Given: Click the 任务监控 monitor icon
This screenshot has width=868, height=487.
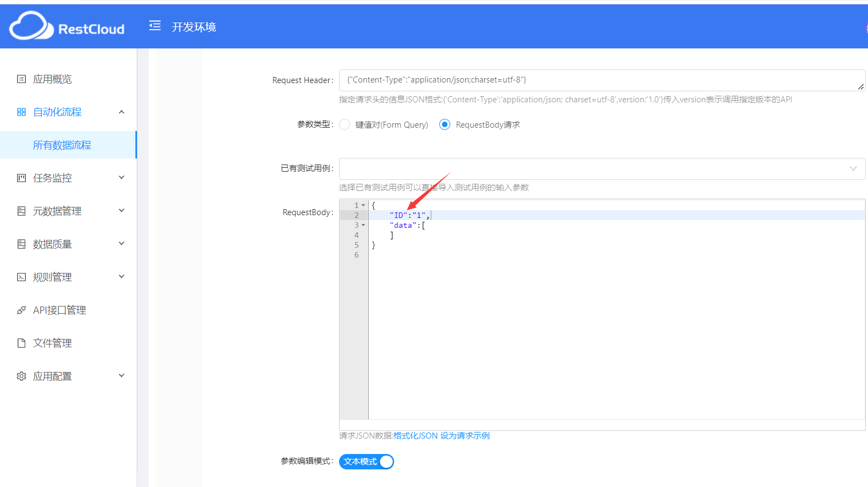Looking at the screenshot, I should [x=21, y=178].
